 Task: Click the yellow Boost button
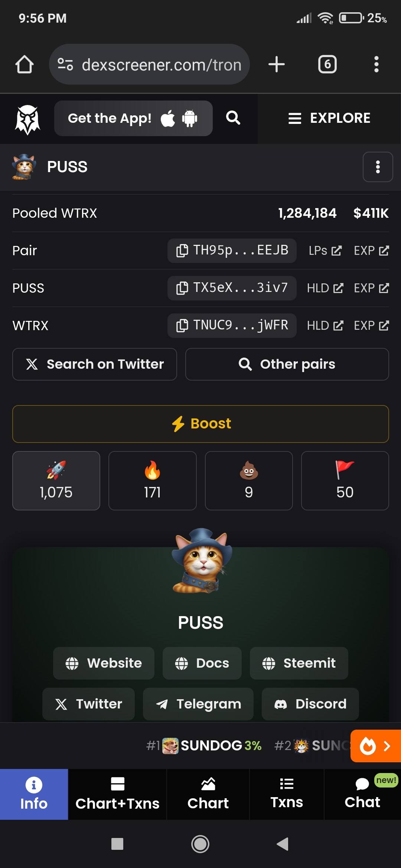[200, 424]
